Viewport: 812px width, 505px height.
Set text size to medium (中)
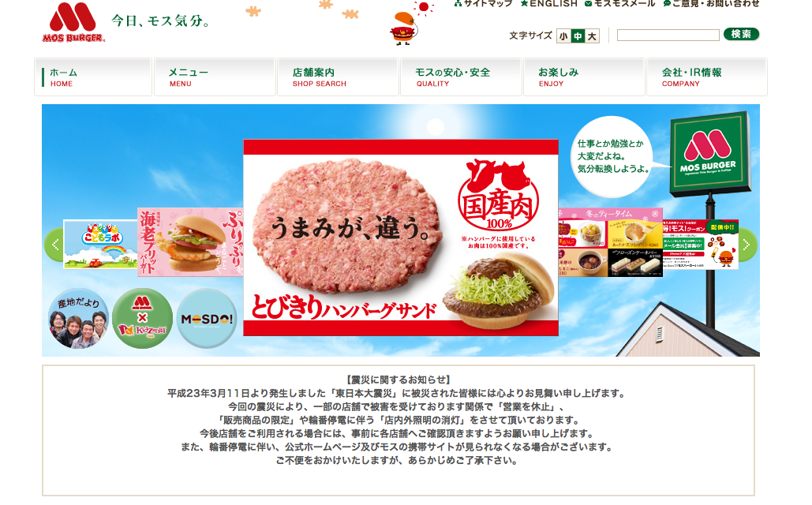(x=578, y=36)
